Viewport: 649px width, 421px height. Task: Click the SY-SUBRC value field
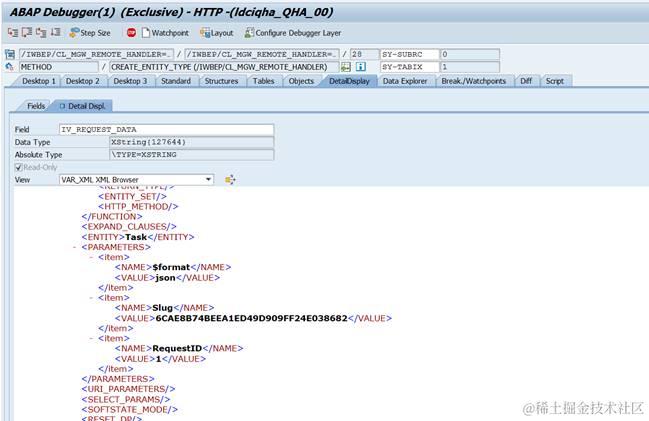click(x=470, y=54)
